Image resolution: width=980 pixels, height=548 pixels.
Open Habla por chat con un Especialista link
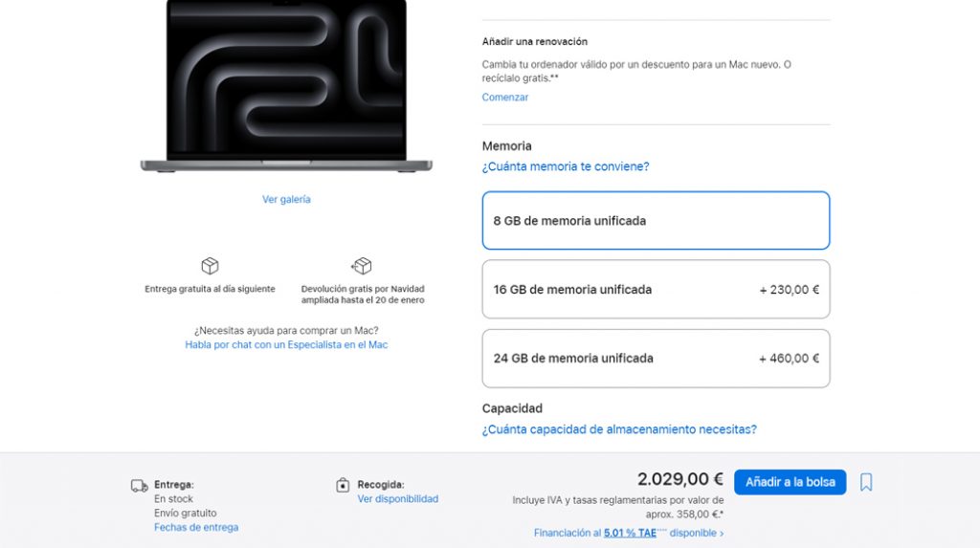[286, 345]
